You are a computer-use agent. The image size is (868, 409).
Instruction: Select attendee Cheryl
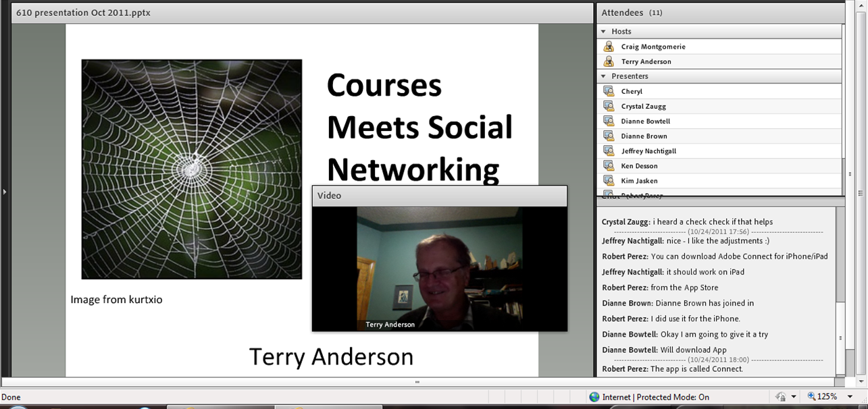click(720, 91)
